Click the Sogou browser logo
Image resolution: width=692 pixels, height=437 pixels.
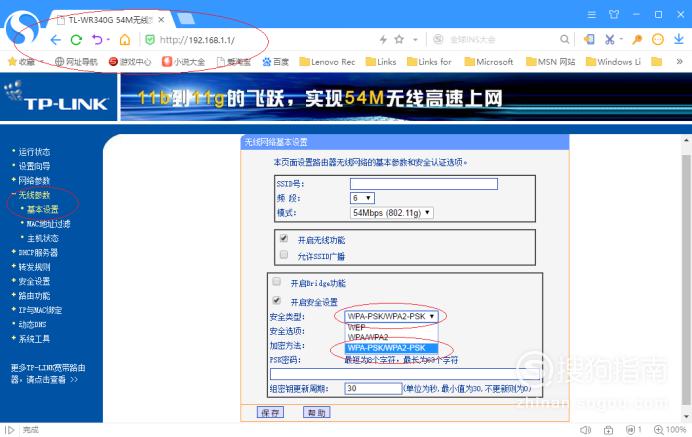click(x=22, y=27)
